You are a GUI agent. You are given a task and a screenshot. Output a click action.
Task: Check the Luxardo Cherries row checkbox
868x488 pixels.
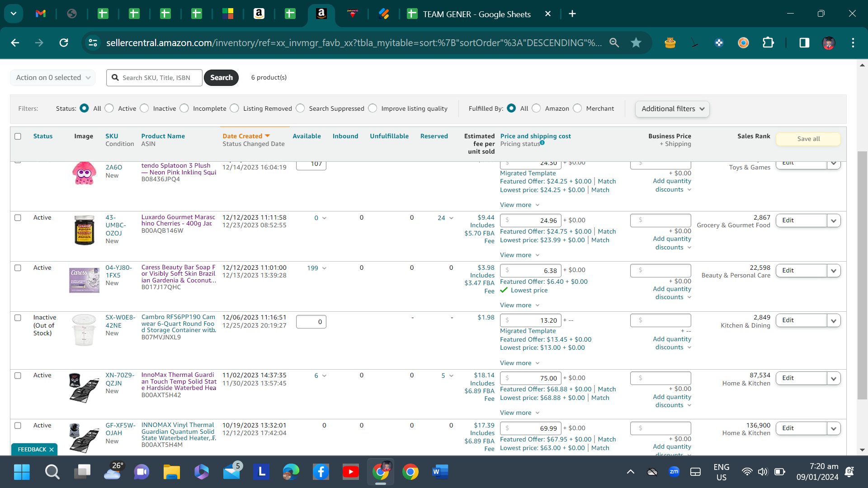[x=18, y=218]
